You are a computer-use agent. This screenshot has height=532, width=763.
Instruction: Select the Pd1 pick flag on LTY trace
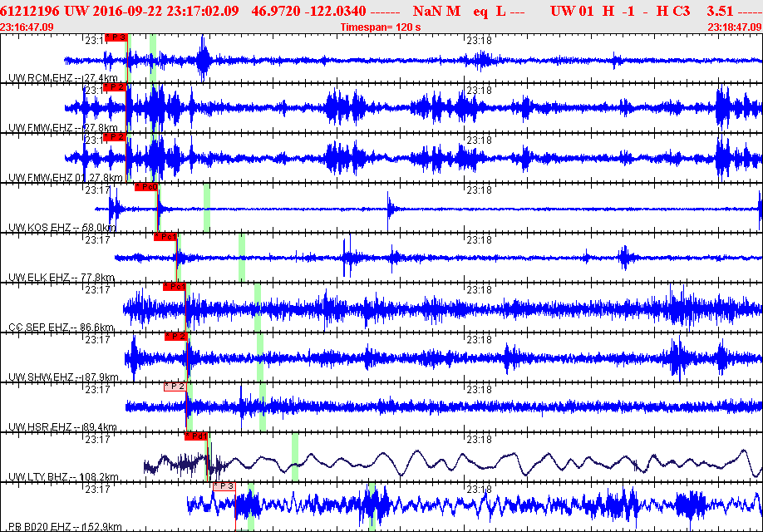195,436
